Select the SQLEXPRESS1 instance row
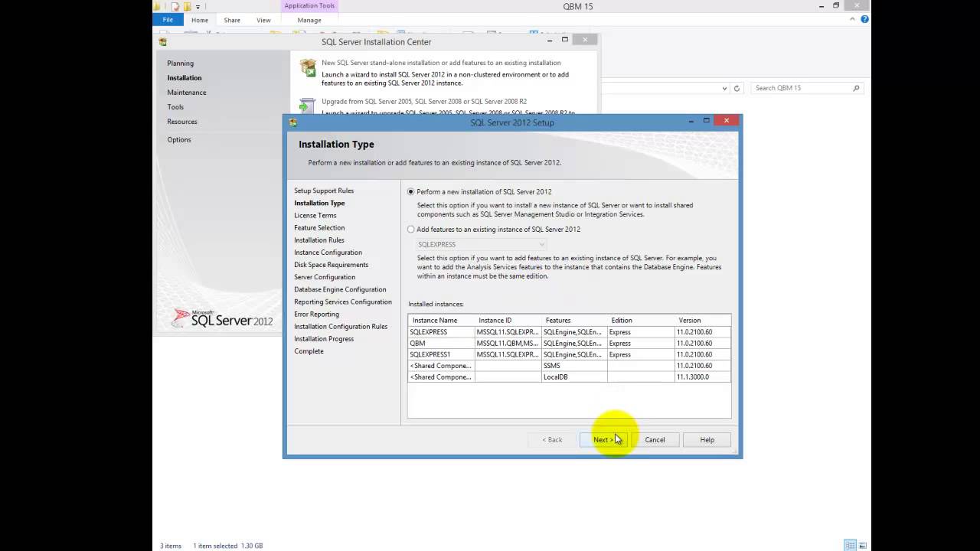980x551 pixels. [570, 354]
